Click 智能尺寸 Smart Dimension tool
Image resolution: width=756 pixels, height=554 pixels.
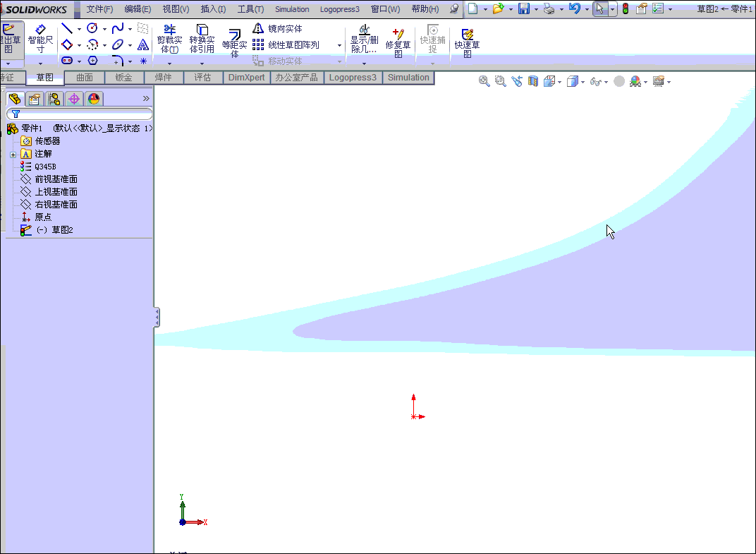click(x=40, y=38)
